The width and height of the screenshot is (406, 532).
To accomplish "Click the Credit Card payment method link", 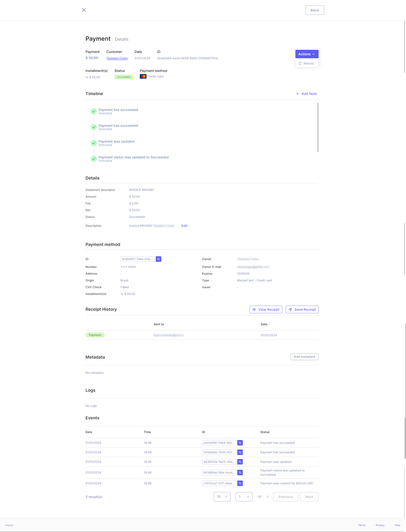I will coord(155,76).
